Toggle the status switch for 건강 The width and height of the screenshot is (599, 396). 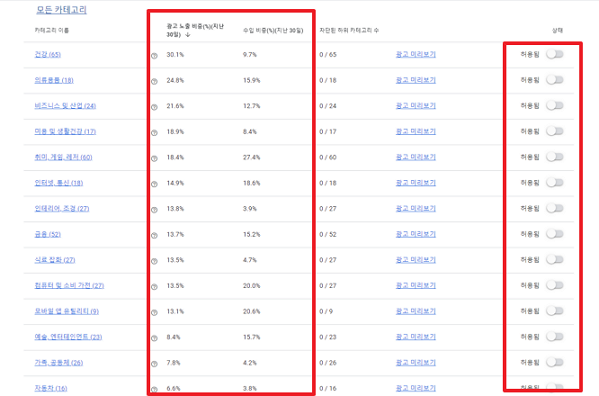pyautogui.click(x=555, y=54)
